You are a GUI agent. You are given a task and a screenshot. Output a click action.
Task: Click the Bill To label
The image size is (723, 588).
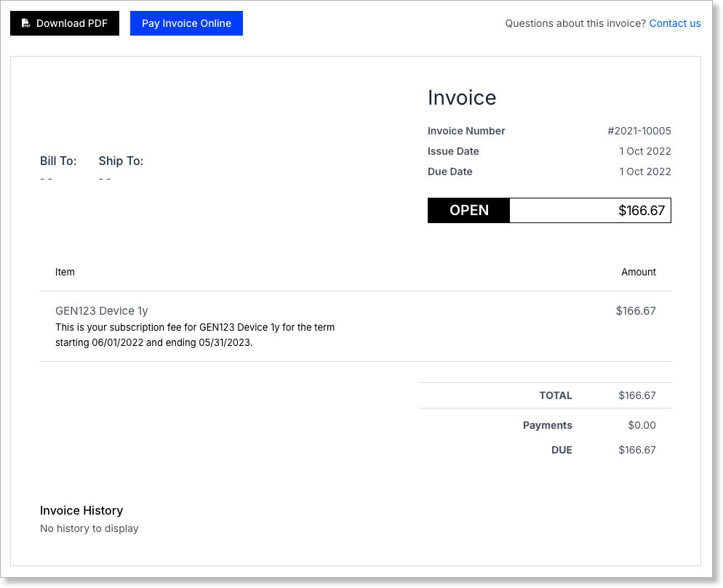coord(58,161)
